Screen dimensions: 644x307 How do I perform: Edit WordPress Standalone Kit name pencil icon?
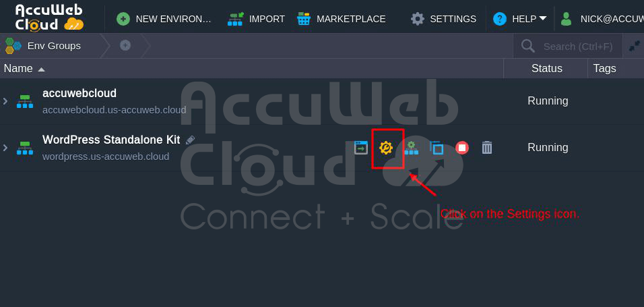tap(190, 140)
